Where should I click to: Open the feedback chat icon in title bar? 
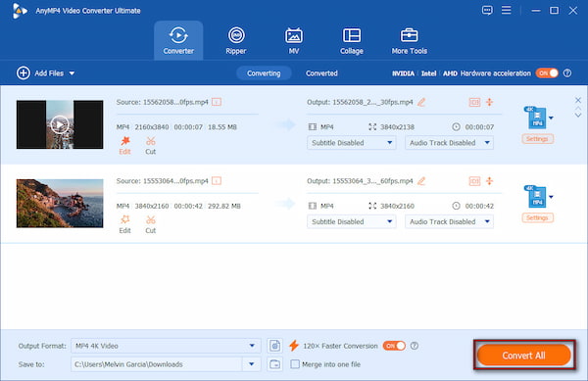pyautogui.click(x=487, y=10)
